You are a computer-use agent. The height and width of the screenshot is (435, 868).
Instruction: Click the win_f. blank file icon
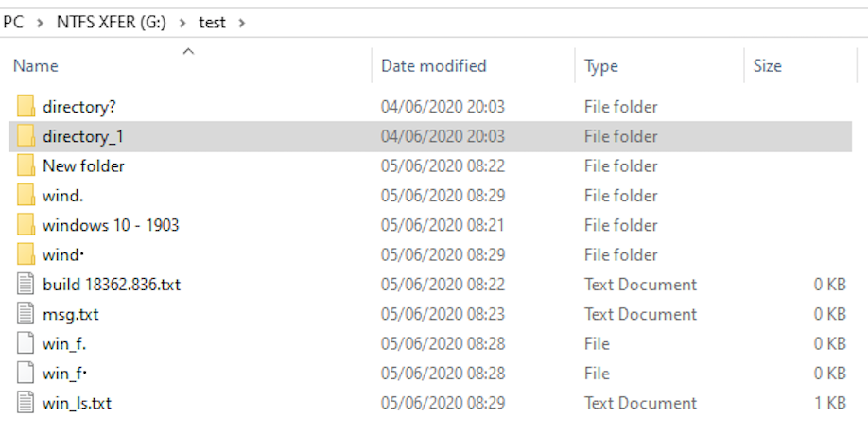tap(26, 343)
